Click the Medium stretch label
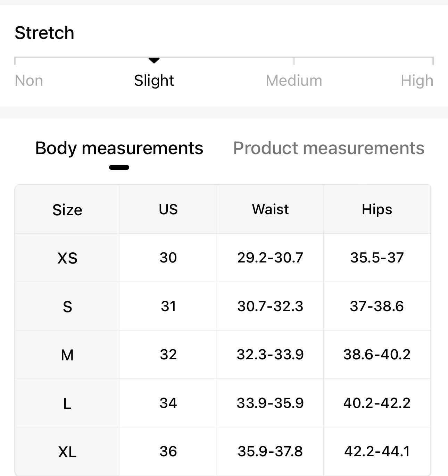The height and width of the screenshot is (476, 448). coord(294,81)
